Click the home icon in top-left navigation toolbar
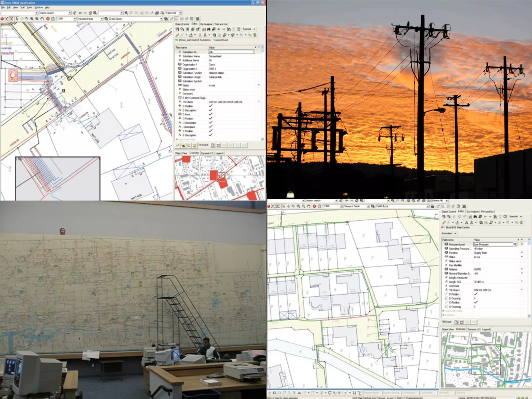Image resolution: width=532 pixels, height=399 pixels. (90, 13)
